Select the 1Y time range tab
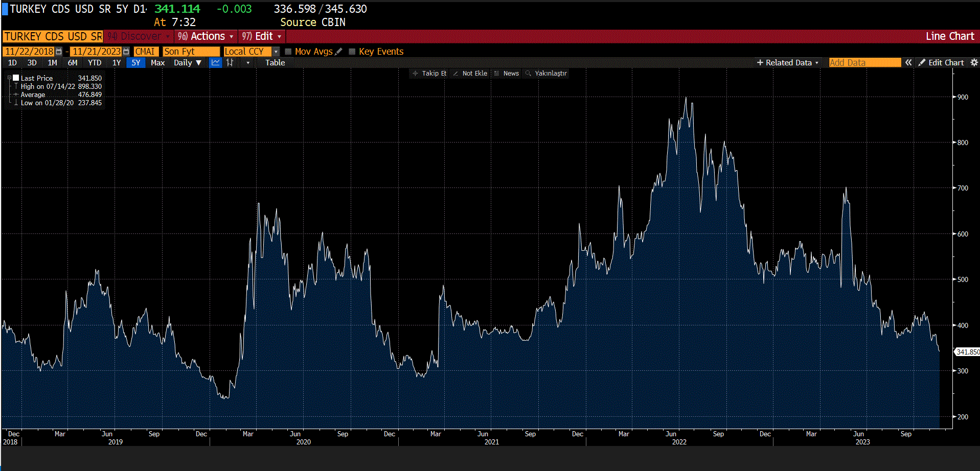 point(117,63)
